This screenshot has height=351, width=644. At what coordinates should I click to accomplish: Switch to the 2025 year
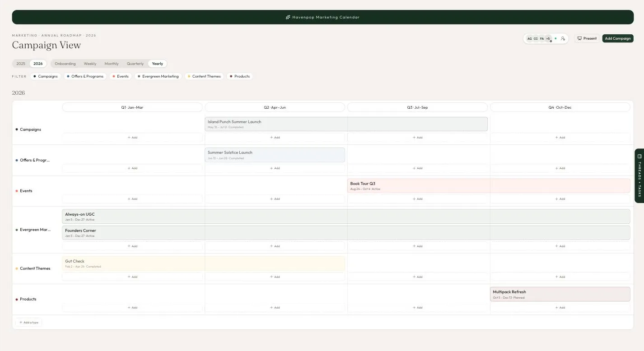coord(21,64)
